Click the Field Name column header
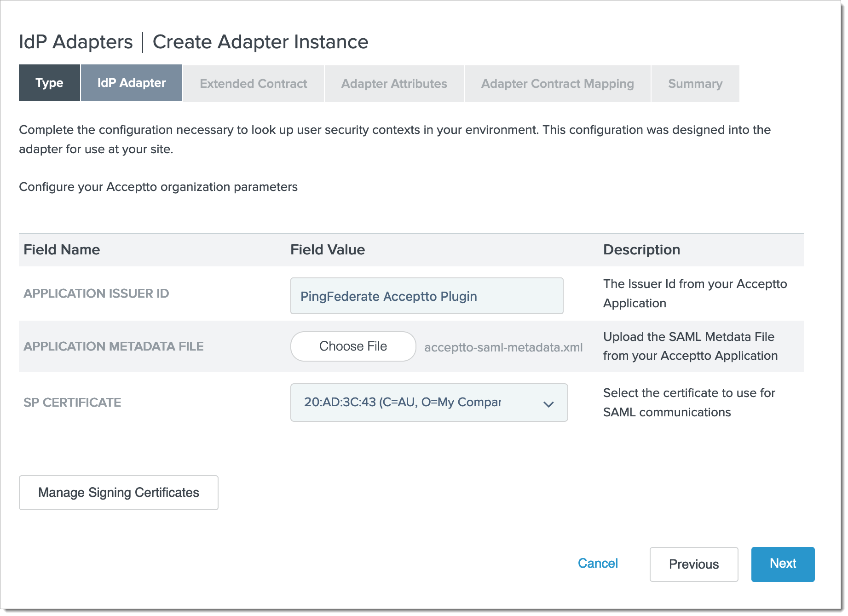 point(62,250)
